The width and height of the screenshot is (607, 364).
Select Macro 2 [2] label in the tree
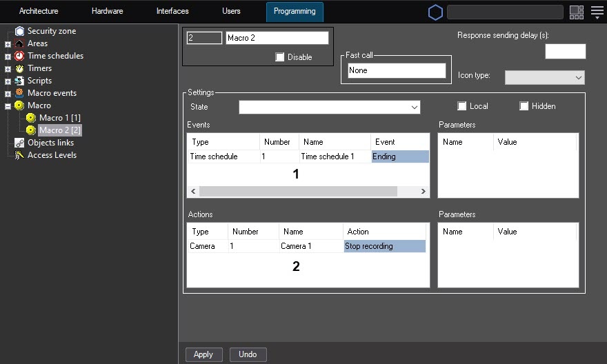(x=59, y=130)
